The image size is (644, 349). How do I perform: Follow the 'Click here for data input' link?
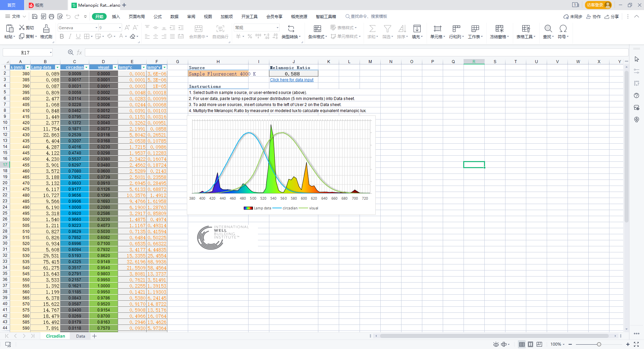click(x=292, y=80)
